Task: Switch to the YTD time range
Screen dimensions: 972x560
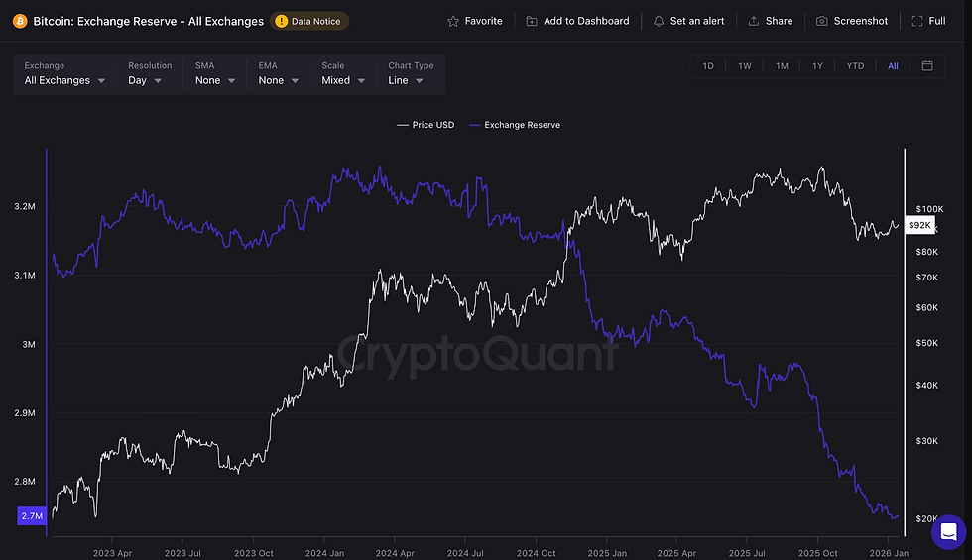Action: [855, 66]
